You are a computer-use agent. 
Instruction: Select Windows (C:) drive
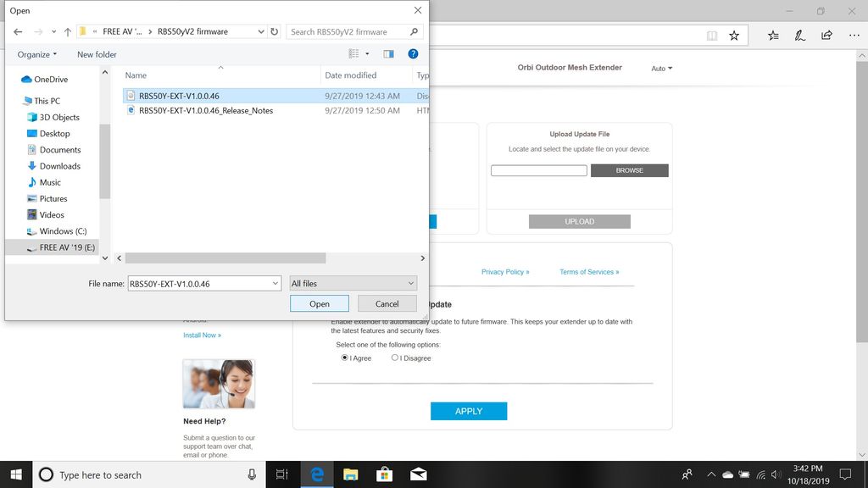coord(57,231)
